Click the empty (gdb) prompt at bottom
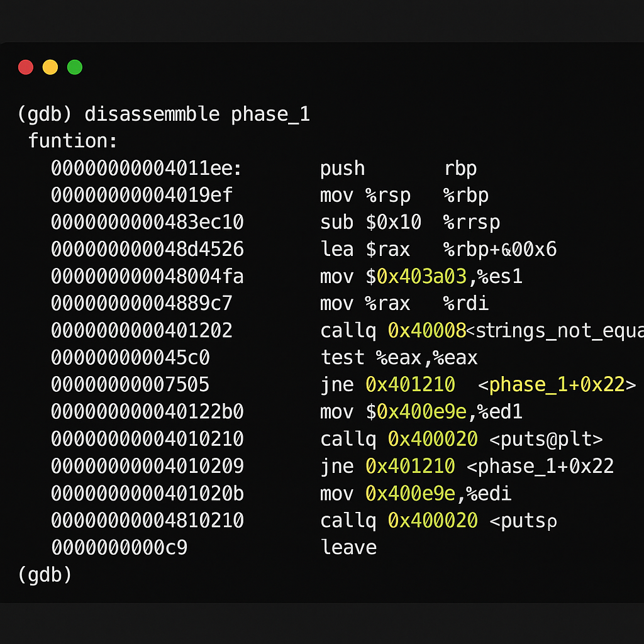The width and height of the screenshot is (644, 644). [45, 575]
